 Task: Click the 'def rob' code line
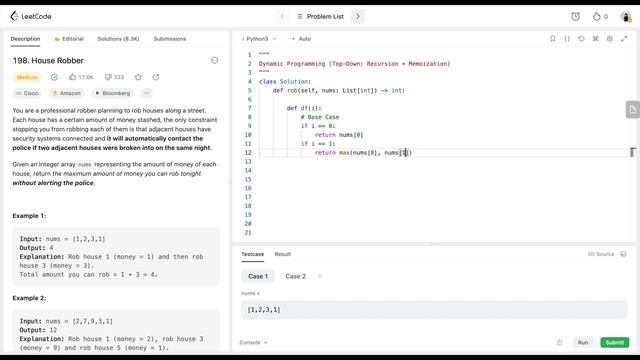click(339, 91)
